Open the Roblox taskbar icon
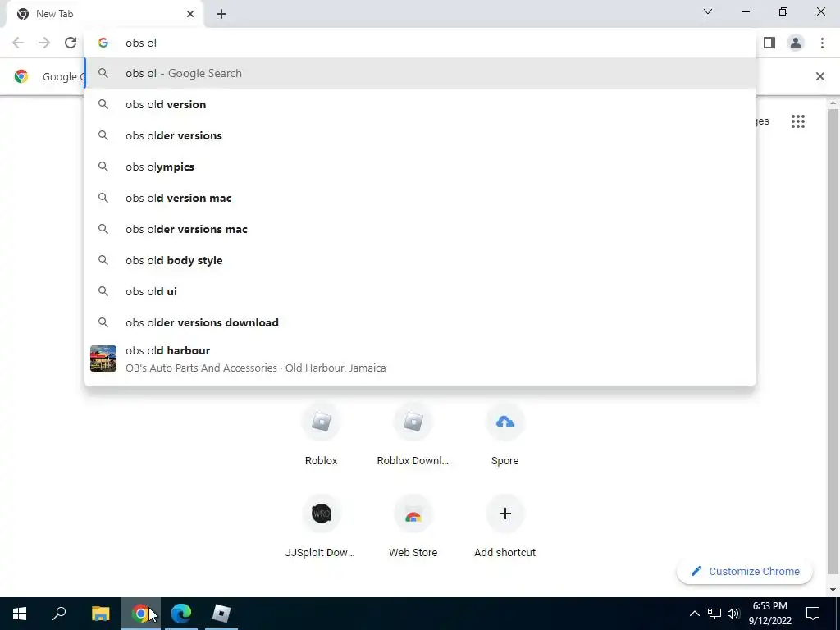 [x=221, y=614]
